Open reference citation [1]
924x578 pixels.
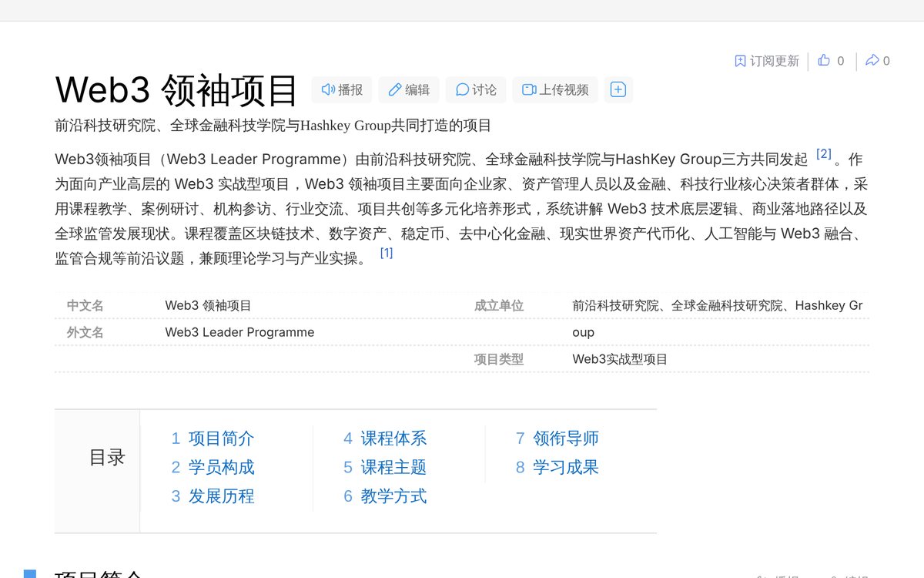[387, 252]
